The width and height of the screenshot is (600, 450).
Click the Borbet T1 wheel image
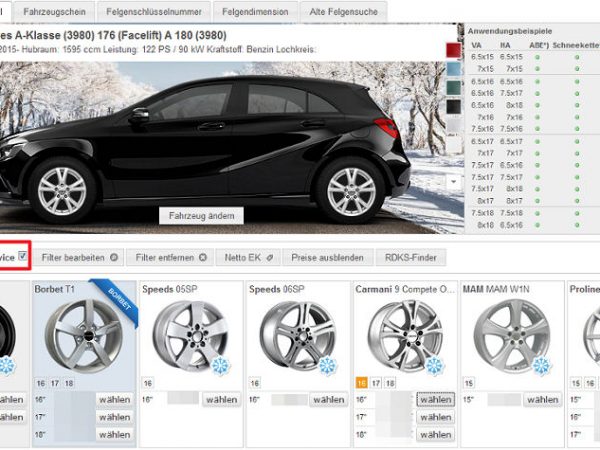pos(84,337)
